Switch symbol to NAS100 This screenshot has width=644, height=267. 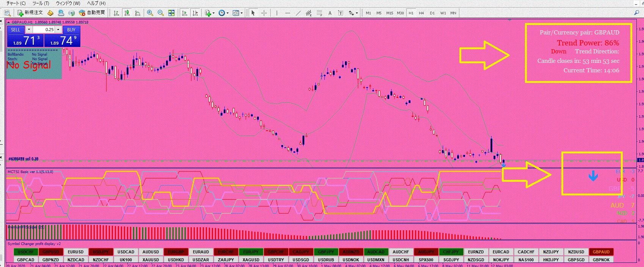(526, 260)
